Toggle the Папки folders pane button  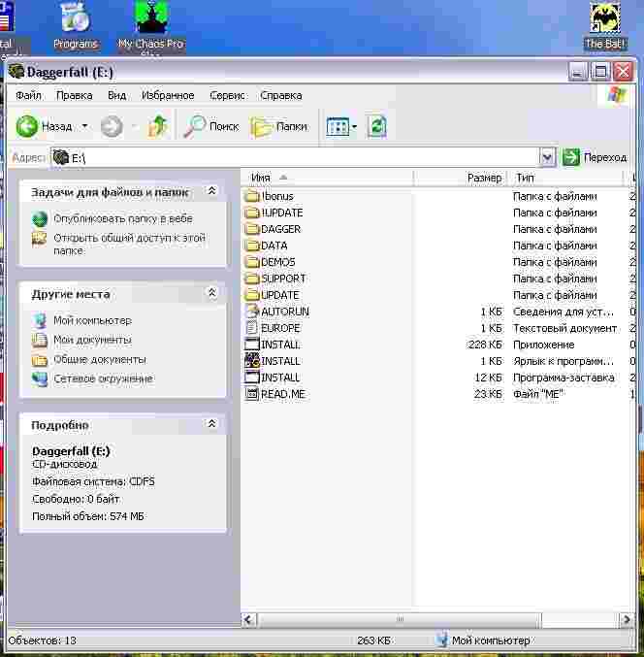[279, 126]
